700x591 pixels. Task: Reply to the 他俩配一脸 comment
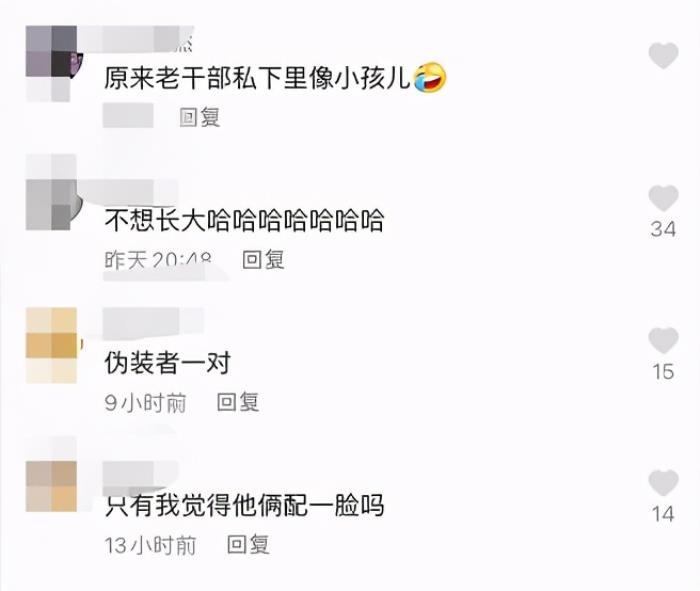pyautogui.click(x=248, y=545)
